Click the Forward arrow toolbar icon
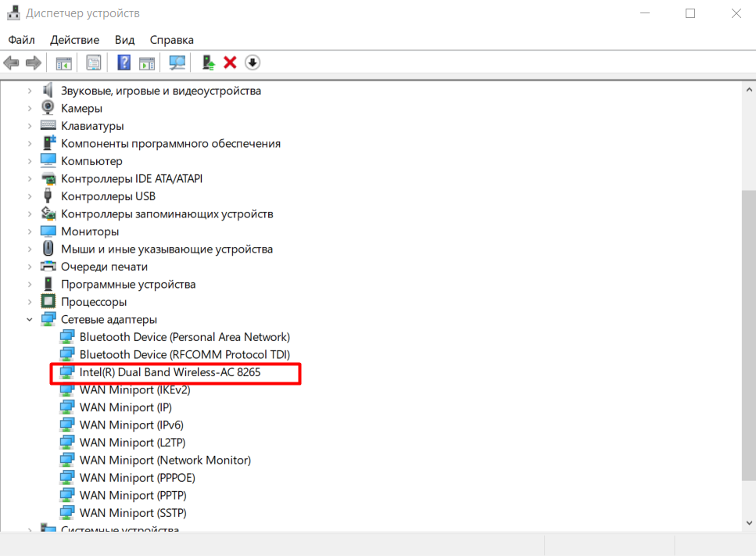Screen dimensions: 756x556 (x=34, y=63)
